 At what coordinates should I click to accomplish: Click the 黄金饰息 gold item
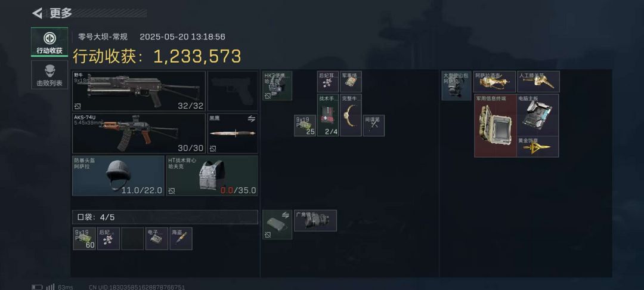tap(538, 147)
